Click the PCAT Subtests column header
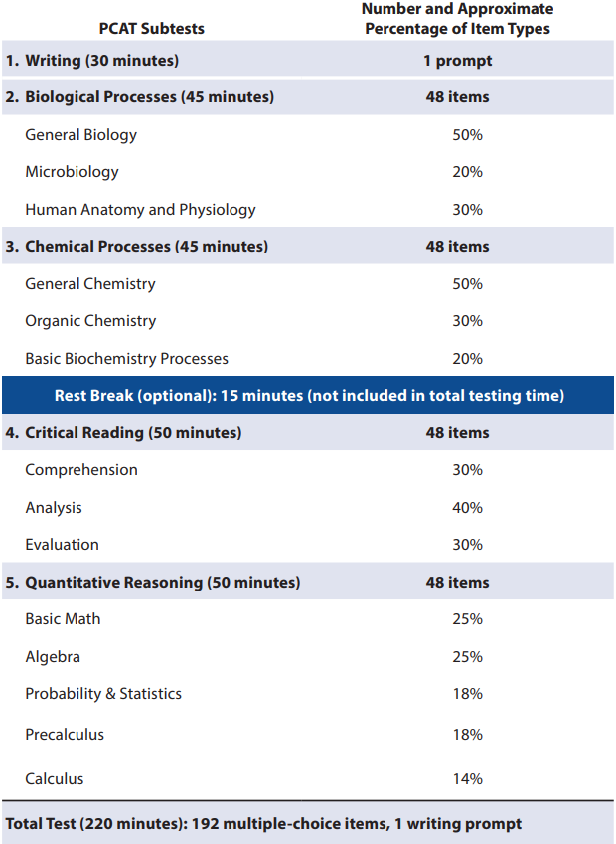Screen dimensions: 616x844 point(152,28)
